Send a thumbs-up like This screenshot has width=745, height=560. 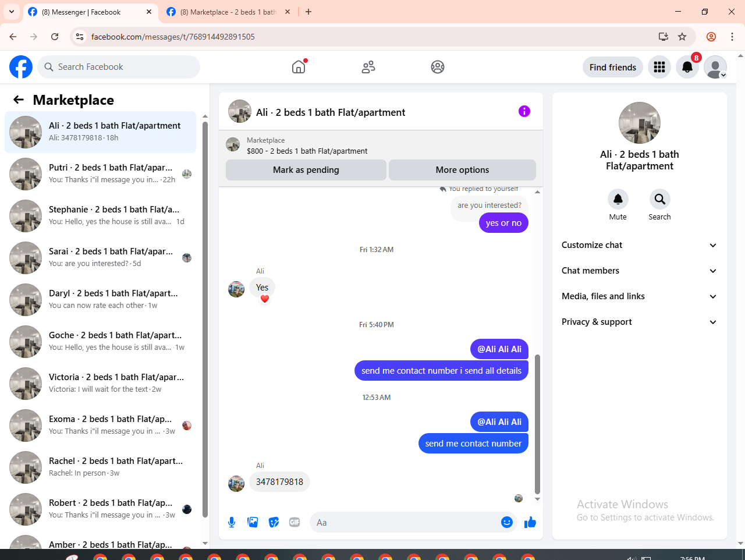530,522
